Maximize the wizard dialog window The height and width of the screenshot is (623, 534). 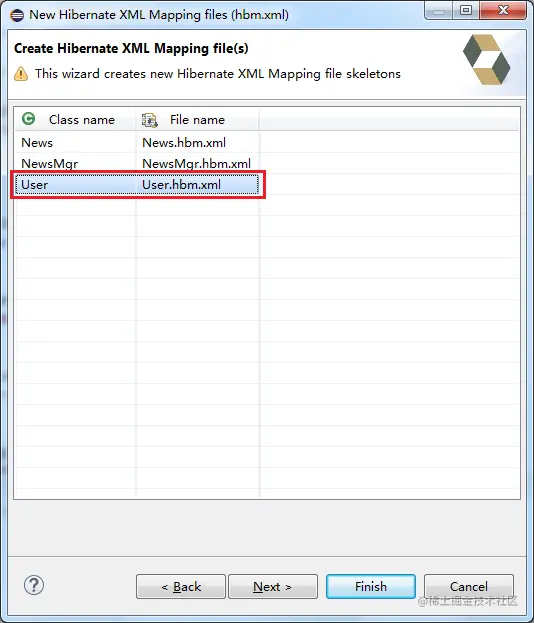click(x=466, y=10)
